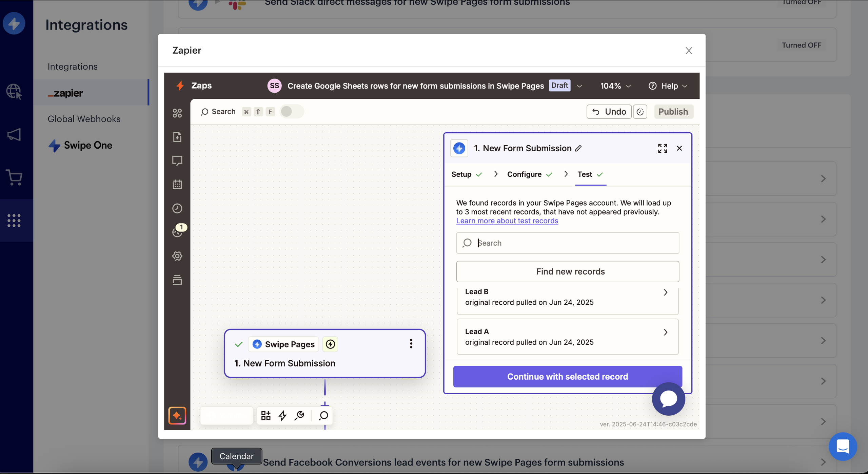Click Continue with selected record button
The height and width of the screenshot is (474, 868).
567,376
